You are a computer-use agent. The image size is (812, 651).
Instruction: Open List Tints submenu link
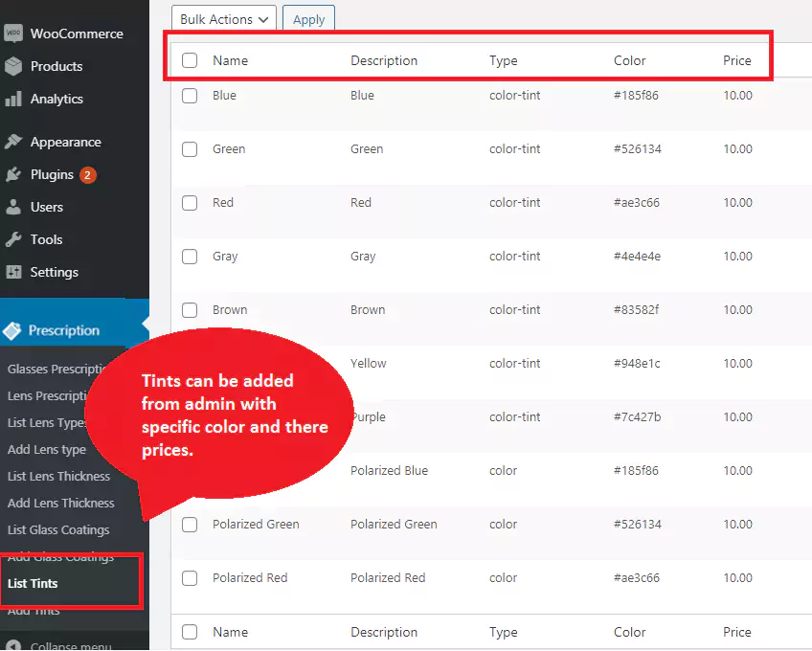point(33,584)
